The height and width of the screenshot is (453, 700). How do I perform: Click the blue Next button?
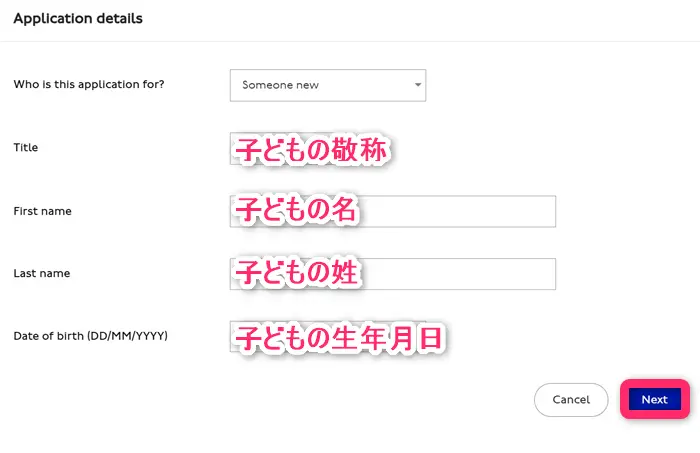pyautogui.click(x=654, y=399)
